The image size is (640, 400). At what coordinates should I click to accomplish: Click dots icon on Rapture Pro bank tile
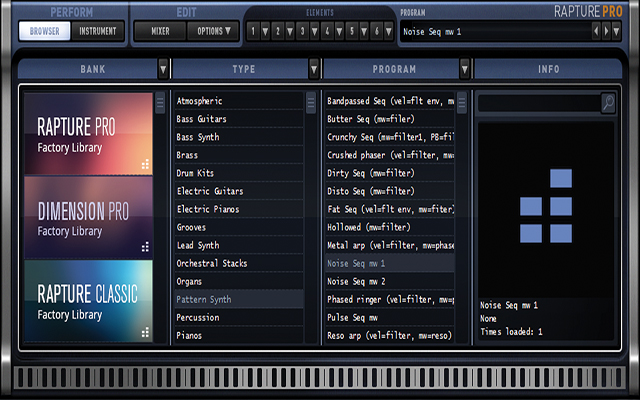click(x=145, y=164)
